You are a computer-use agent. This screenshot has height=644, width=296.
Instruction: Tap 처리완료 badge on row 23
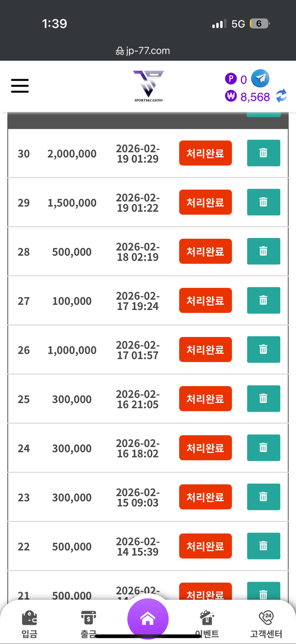pos(205,497)
